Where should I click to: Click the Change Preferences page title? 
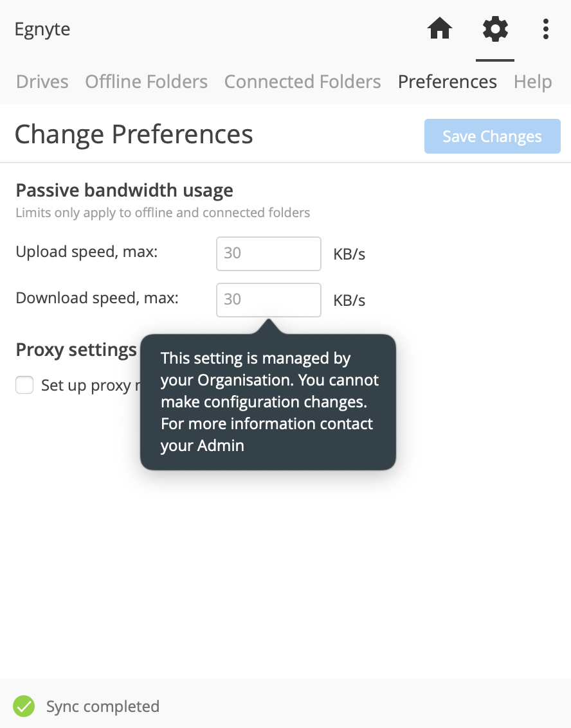pyautogui.click(x=134, y=135)
